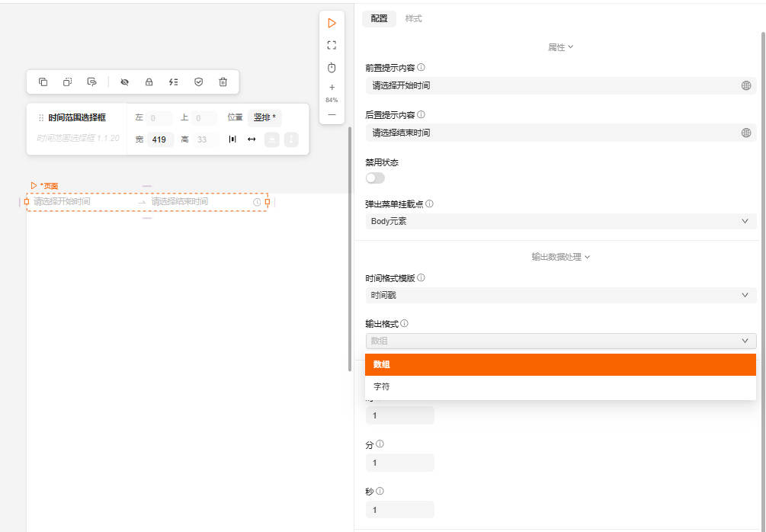This screenshot has height=532, width=766.
Task: Hide the component using the eye-slash icon
Action: click(124, 82)
